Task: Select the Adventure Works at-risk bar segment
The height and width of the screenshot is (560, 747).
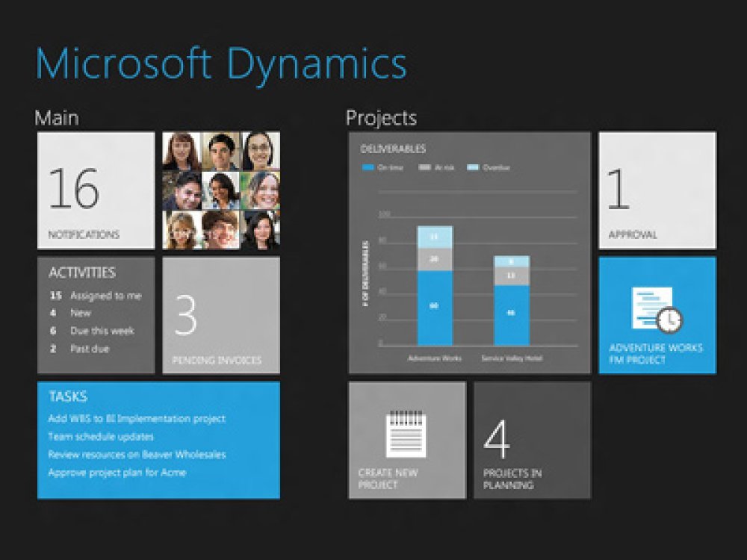Action: [x=435, y=260]
